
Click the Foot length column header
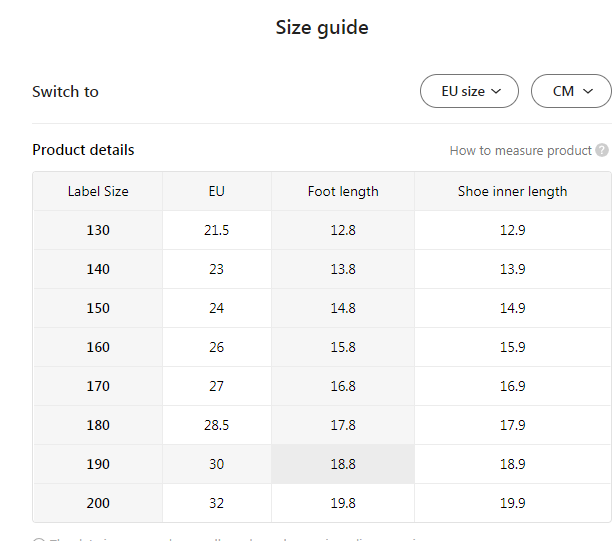[x=343, y=191]
